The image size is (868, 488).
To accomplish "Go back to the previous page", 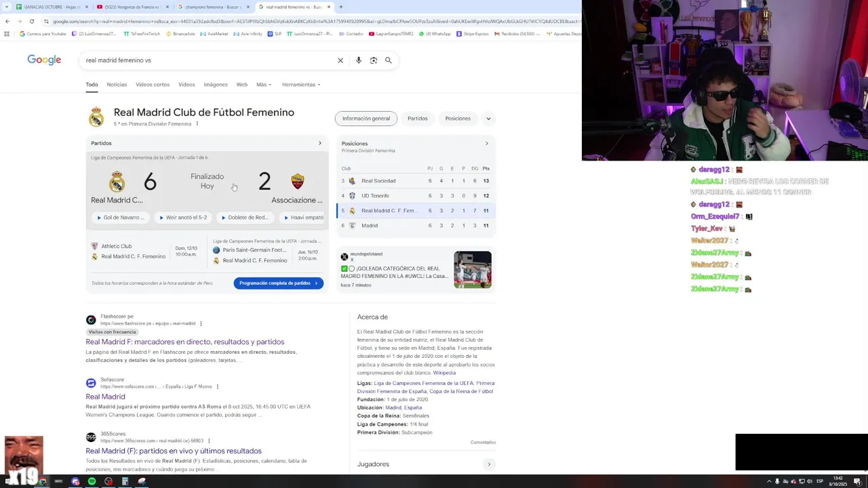I will pyautogui.click(x=7, y=21).
